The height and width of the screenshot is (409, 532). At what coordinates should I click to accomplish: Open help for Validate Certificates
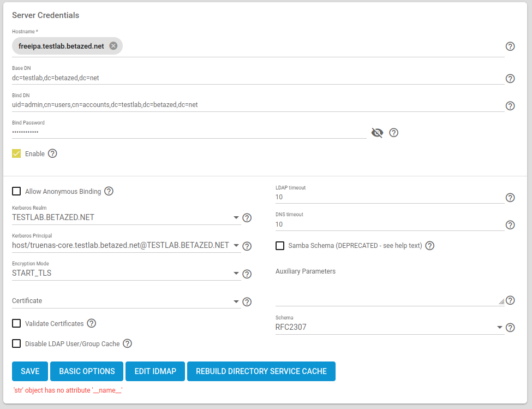[x=91, y=323]
